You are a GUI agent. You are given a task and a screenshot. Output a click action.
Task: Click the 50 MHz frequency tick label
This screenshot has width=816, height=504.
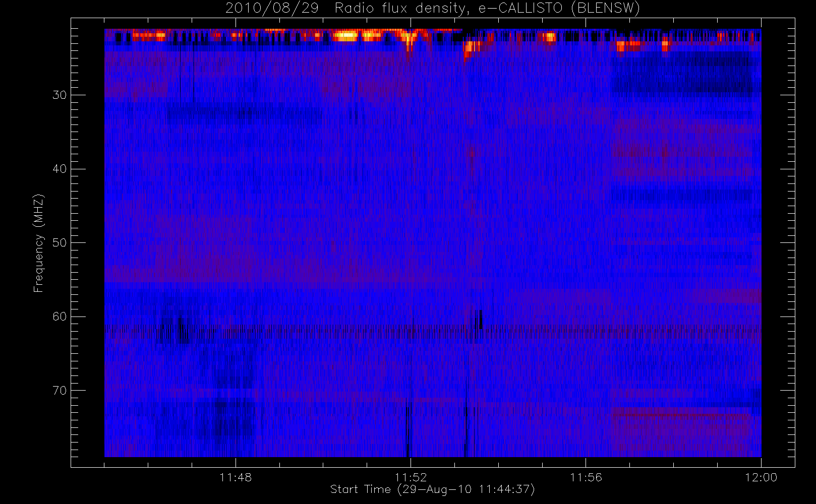point(60,242)
